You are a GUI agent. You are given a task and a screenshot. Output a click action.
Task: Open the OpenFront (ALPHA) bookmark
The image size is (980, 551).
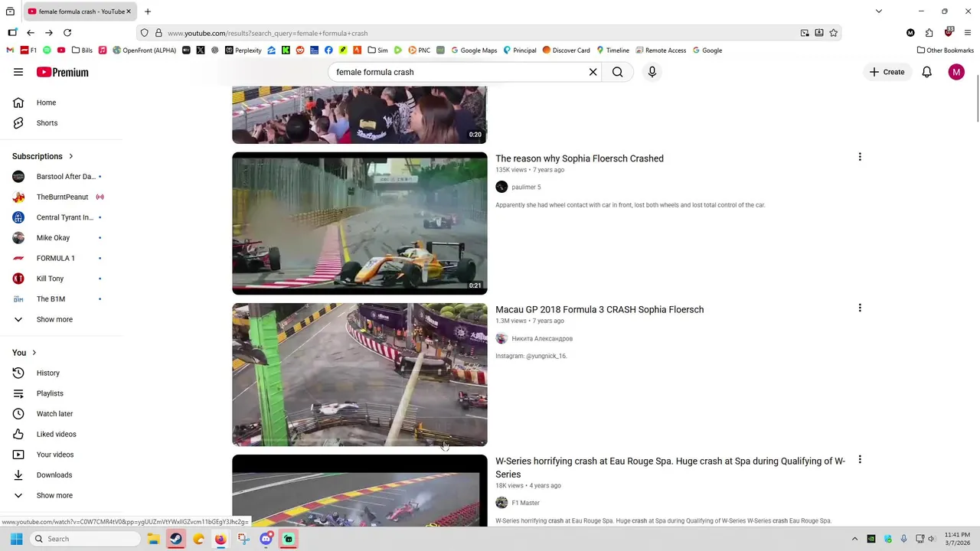tap(144, 51)
